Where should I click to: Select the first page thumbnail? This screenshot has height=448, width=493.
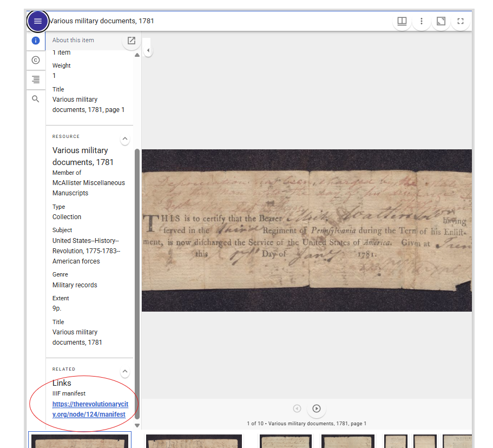point(80,441)
